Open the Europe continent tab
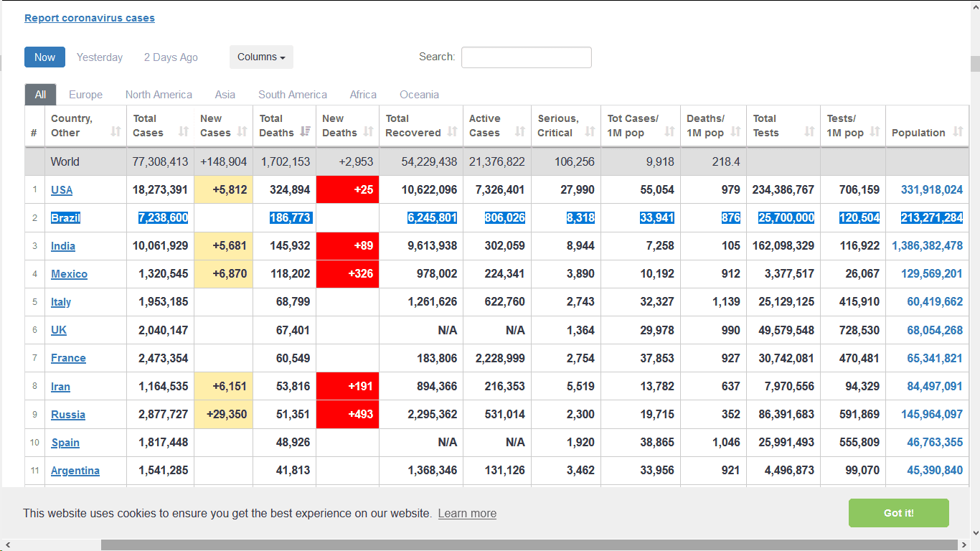This screenshot has height=551, width=980. click(85, 95)
